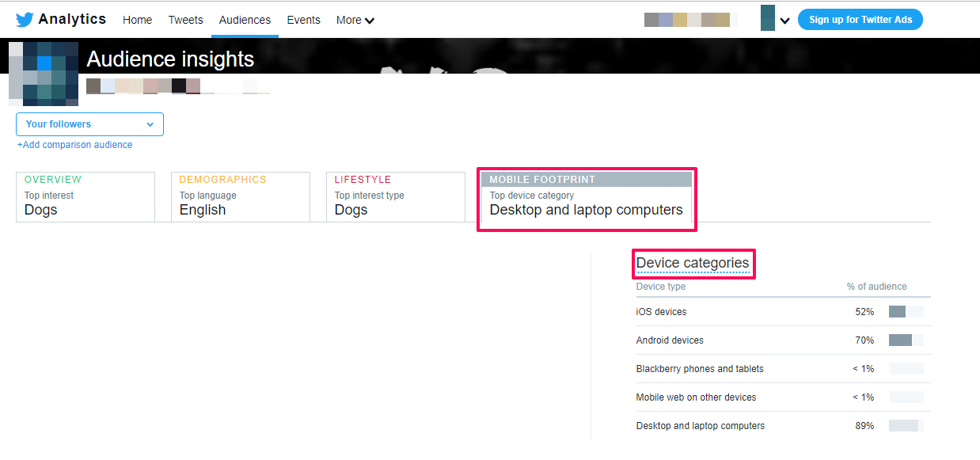
Task: Click the Device categories heading
Action: pyautogui.click(x=692, y=263)
